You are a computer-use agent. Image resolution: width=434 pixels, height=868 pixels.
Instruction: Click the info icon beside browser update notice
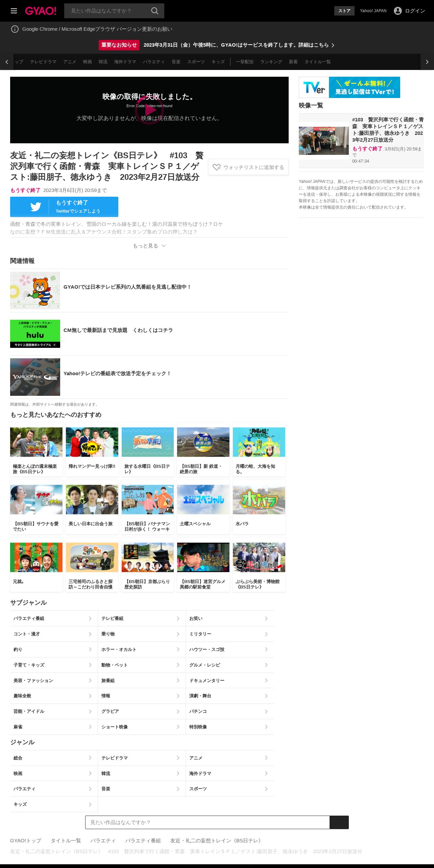pyautogui.click(x=15, y=29)
